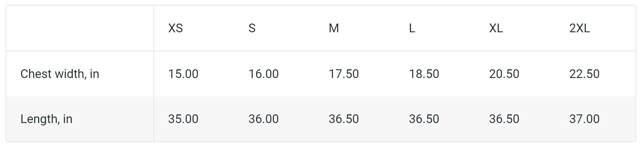Click the S size column header
Image resolution: width=644 pixels, height=148 pixels.
coord(252,28)
